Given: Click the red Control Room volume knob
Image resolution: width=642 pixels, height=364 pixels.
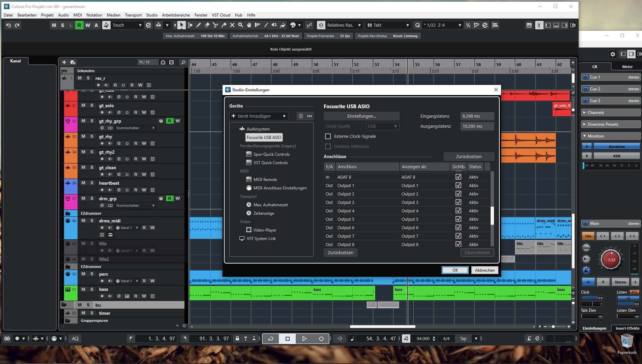Looking at the screenshot, I should click(611, 260).
